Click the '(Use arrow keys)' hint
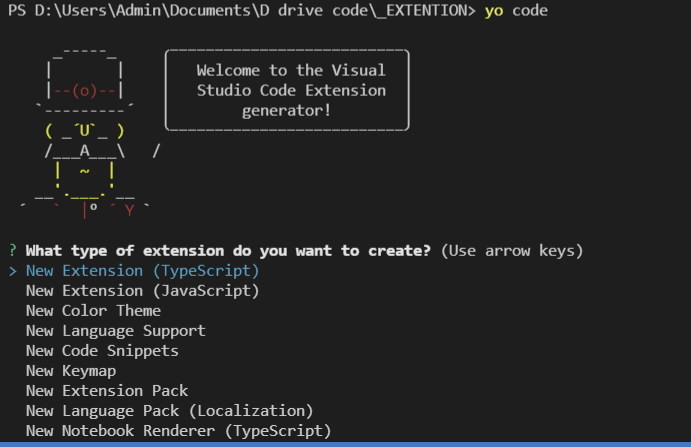 point(512,251)
